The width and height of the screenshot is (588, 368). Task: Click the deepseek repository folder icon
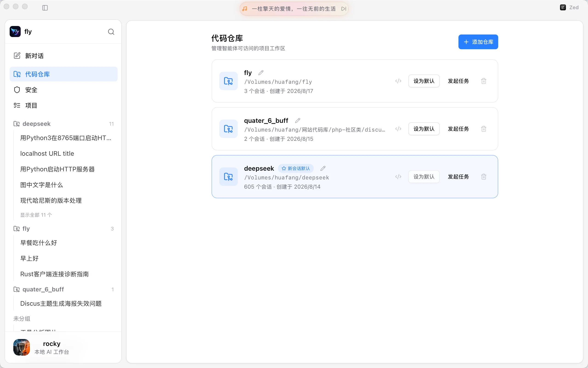[228, 177]
